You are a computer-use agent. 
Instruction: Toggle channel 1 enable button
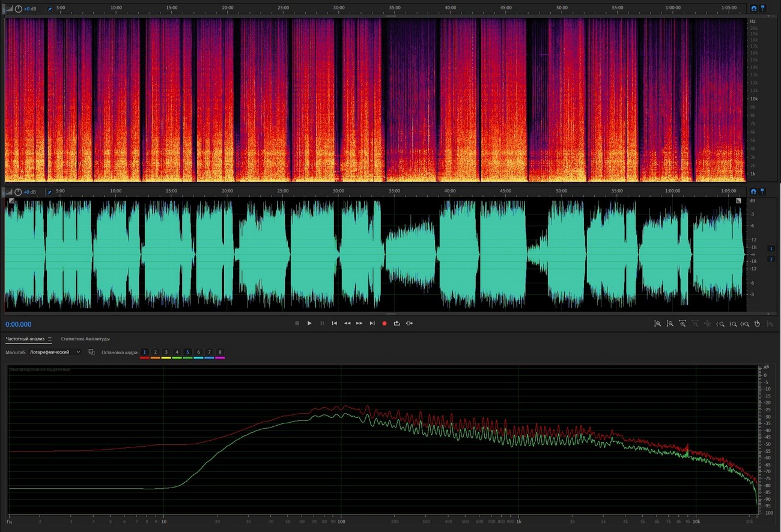pos(771,249)
